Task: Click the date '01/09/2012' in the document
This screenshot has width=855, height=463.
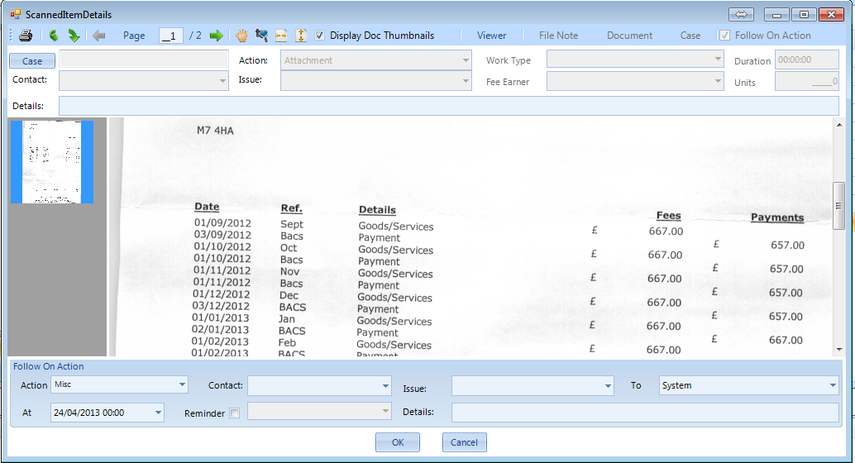Action: pyautogui.click(x=222, y=223)
